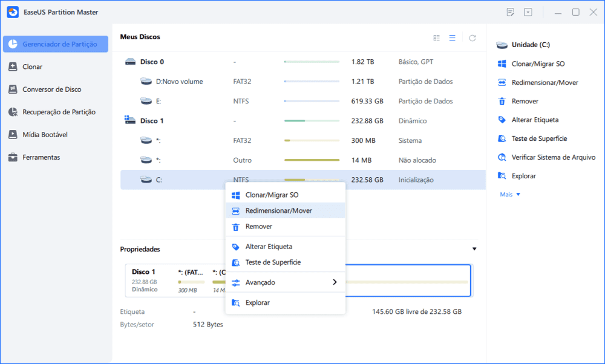Click the EaseUS Partition Master logo icon

click(x=13, y=12)
